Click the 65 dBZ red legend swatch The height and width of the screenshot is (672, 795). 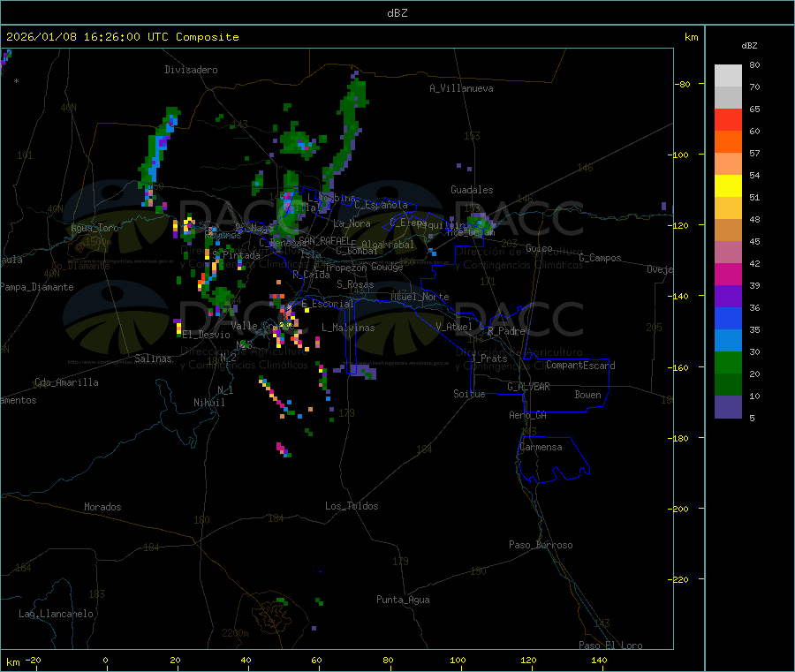click(728, 119)
